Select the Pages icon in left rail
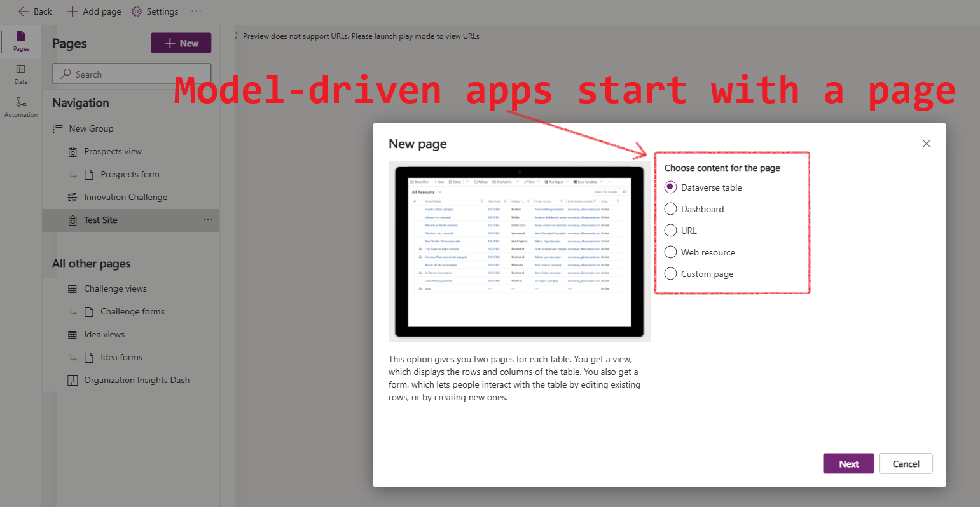The height and width of the screenshot is (507, 980). coord(21,41)
